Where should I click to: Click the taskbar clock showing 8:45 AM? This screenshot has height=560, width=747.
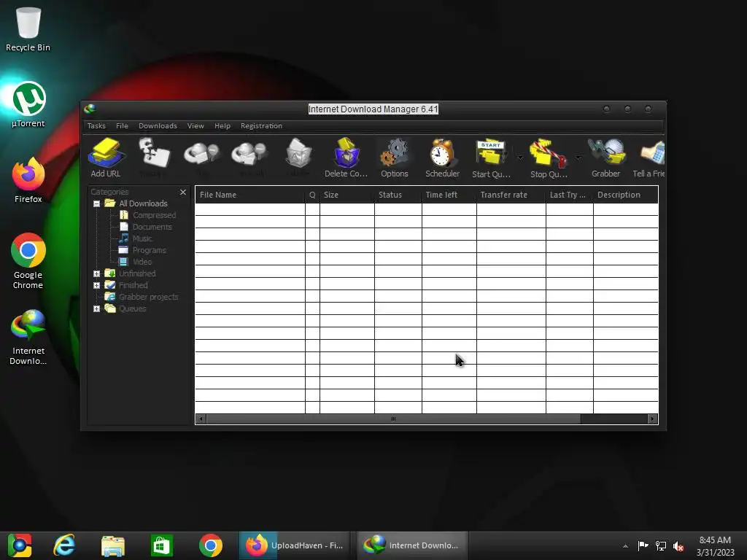click(x=715, y=546)
